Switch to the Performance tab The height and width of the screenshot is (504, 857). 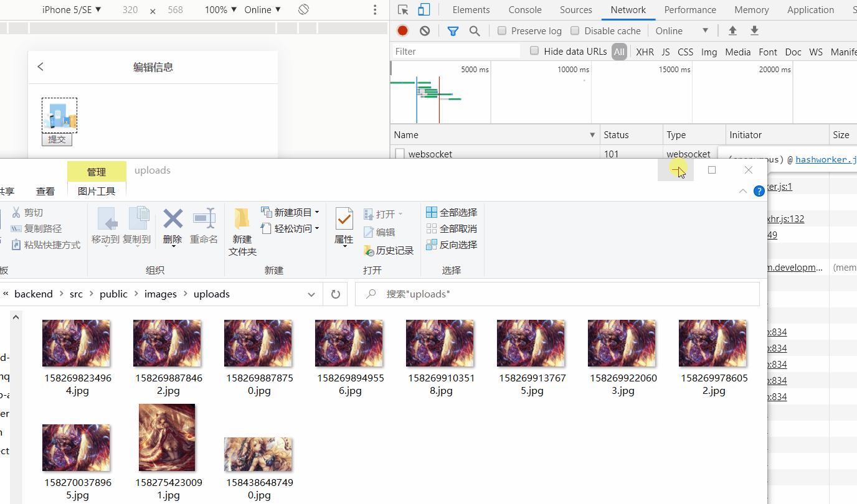(690, 10)
